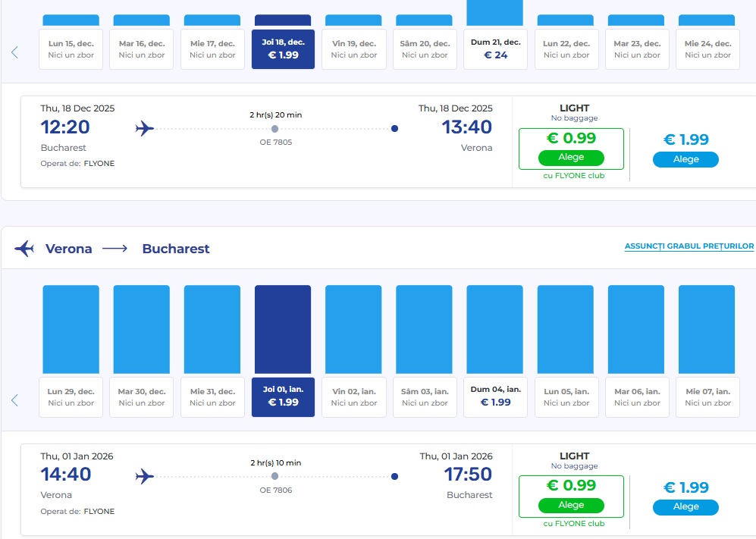Select the Dum 04, ian. €1.99 date
This screenshot has width=756, height=539.
(x=495, y=397)
